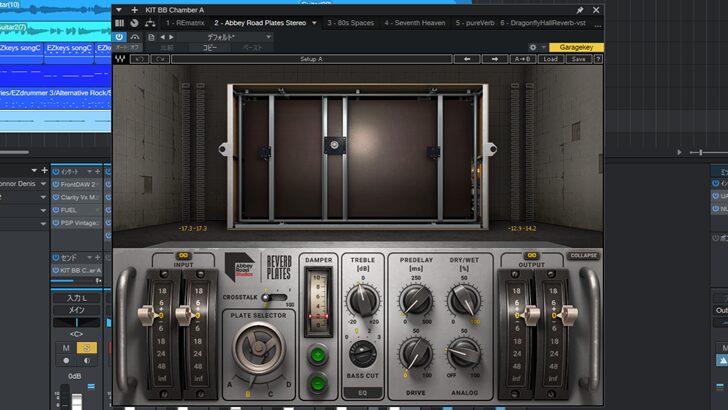728x410 pixels.
Task: Open the routing view icon left of 1 - REmatrix
Action: click(x=150, y=23)
